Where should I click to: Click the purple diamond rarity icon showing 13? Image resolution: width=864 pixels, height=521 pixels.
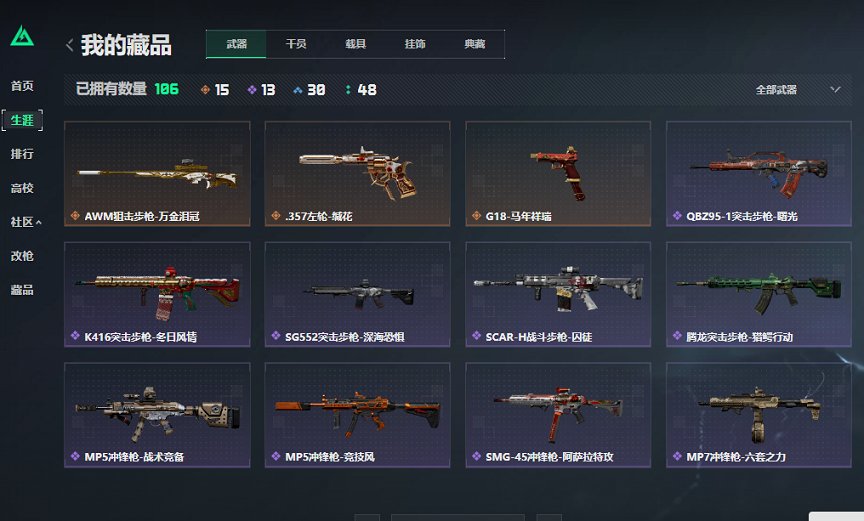click(252, 89)
